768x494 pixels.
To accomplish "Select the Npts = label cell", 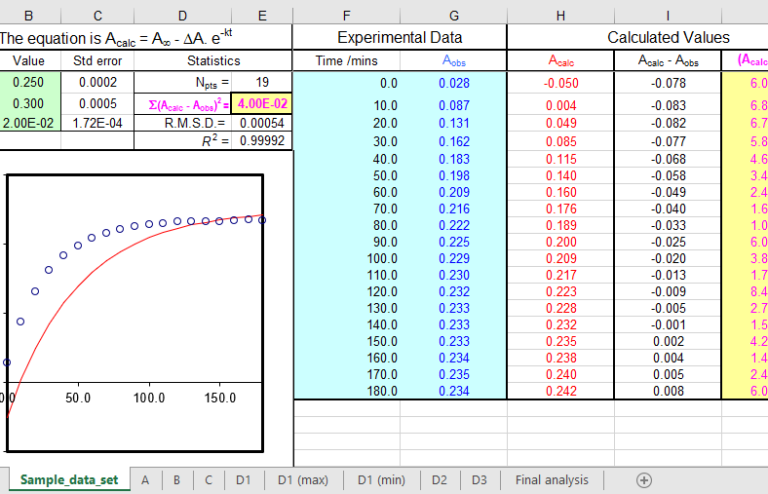I will click(x=183, y=82).
